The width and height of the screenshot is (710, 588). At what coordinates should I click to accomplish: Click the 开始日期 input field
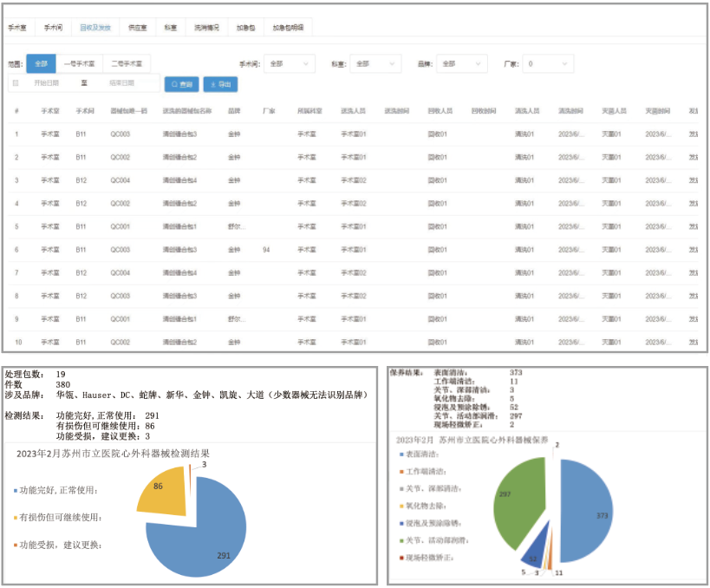point(48,84)
